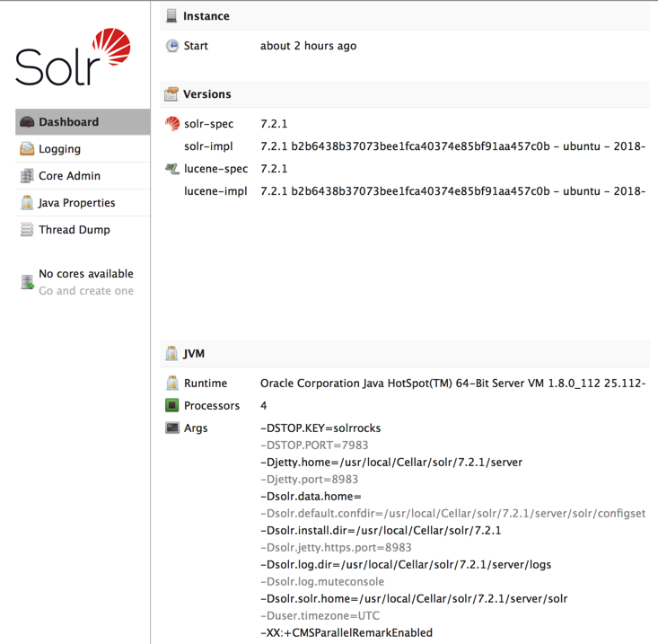This screenshot has height=644, width=658.
Task: Select Thread Dump in sidebar
Action: [74, 230]
